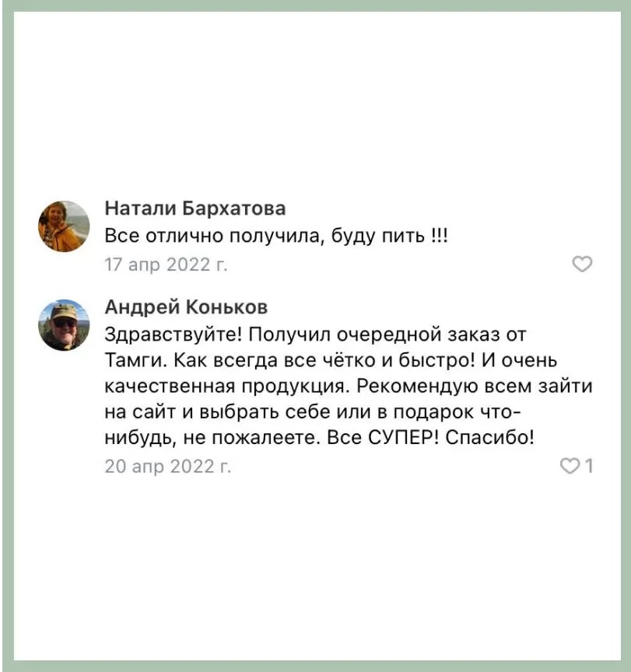Click the '!!!' ending Natali's comment
The width and height of the screenshot is (631, 672).
click(x=439, y=236)
